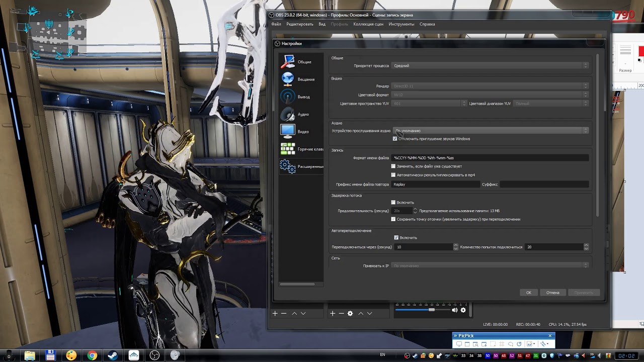The height and width of the screenshot is (362, 644).
Task: Open Цветовой диапазон YUV dropdown
Action: point(551,104)
